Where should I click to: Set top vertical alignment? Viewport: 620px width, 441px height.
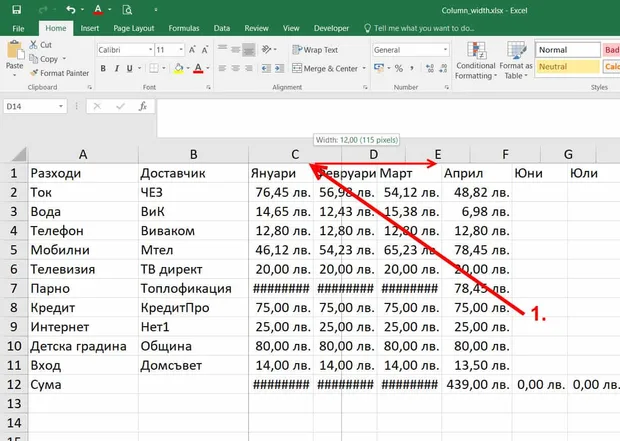[222, 49]
